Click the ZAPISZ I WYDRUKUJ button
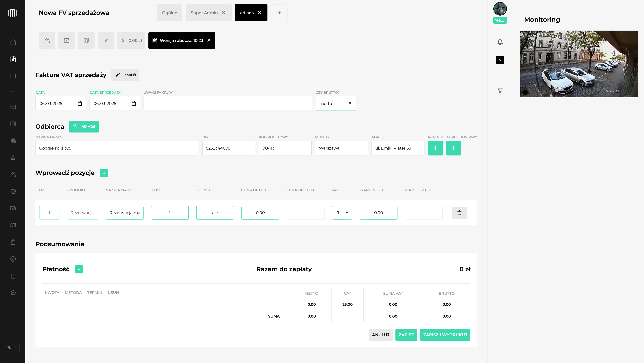The image size is (644, 363). coord(445,335)
